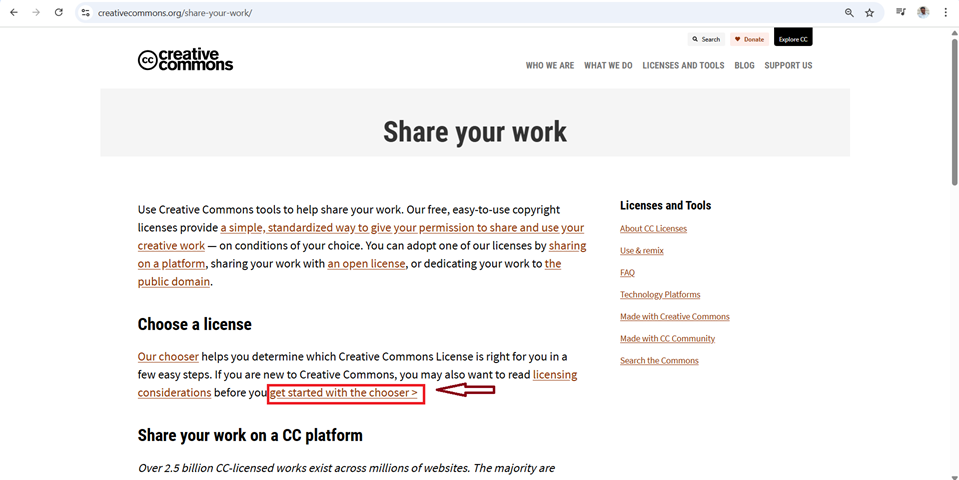Click the Creative Commons logo
The image size is (959, 480).
[x=185, y=60]
